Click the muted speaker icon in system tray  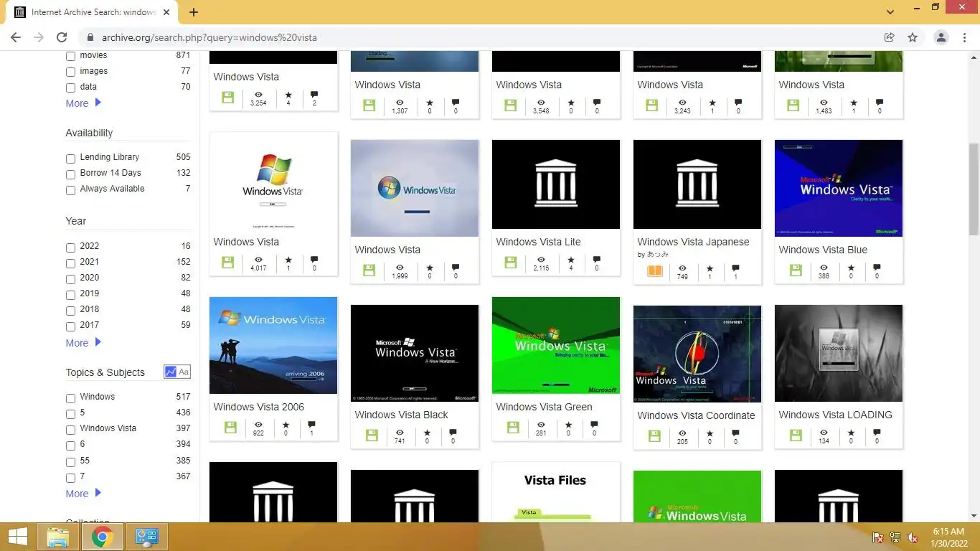(913, 537)
